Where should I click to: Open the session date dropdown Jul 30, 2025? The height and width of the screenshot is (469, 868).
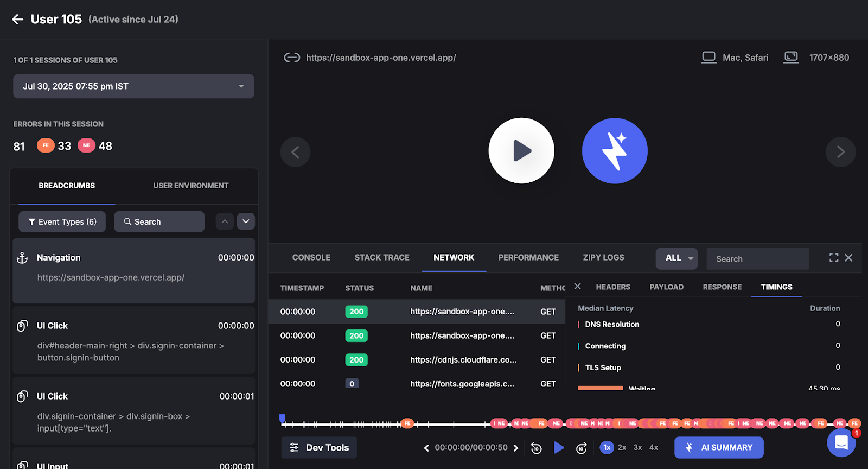[133, 86]
